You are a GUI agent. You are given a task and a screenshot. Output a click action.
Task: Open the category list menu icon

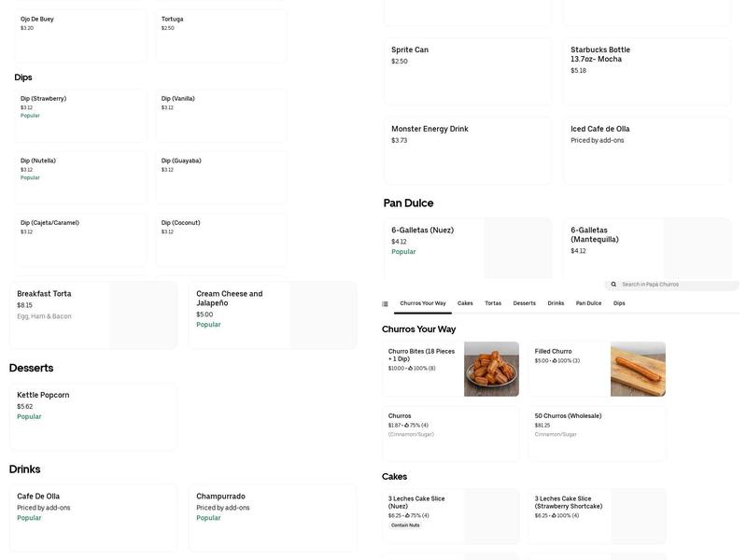[x=383, y=301]
